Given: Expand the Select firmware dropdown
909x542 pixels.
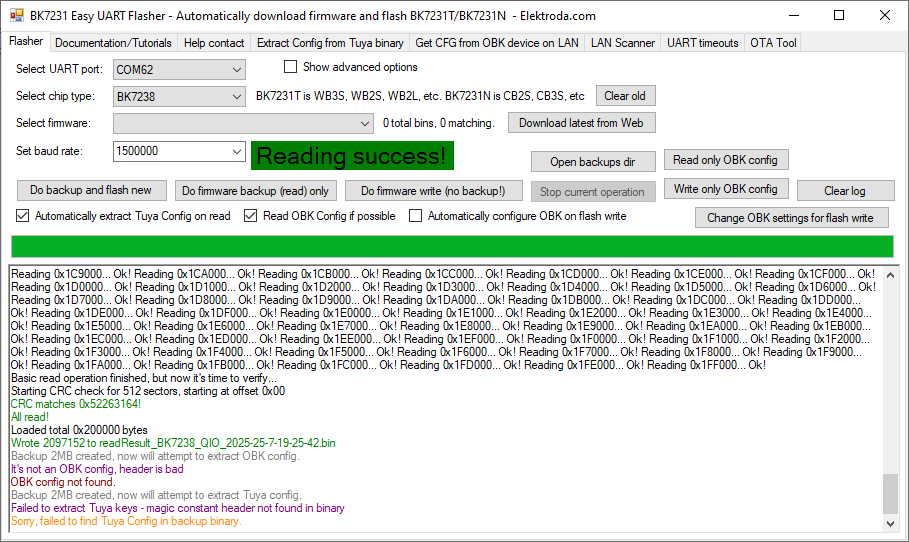Looking at the screenshot, I should pyautogui.click(x=243, y=123).
